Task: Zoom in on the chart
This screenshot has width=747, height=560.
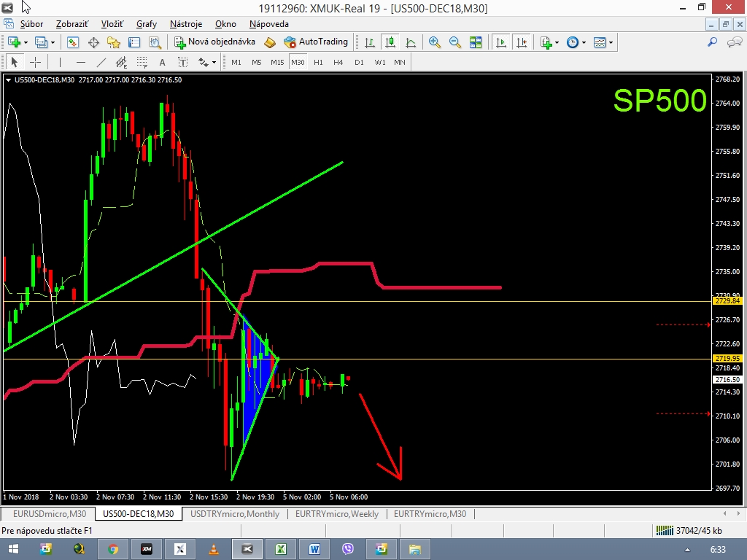Action: (x=434, y=42)
